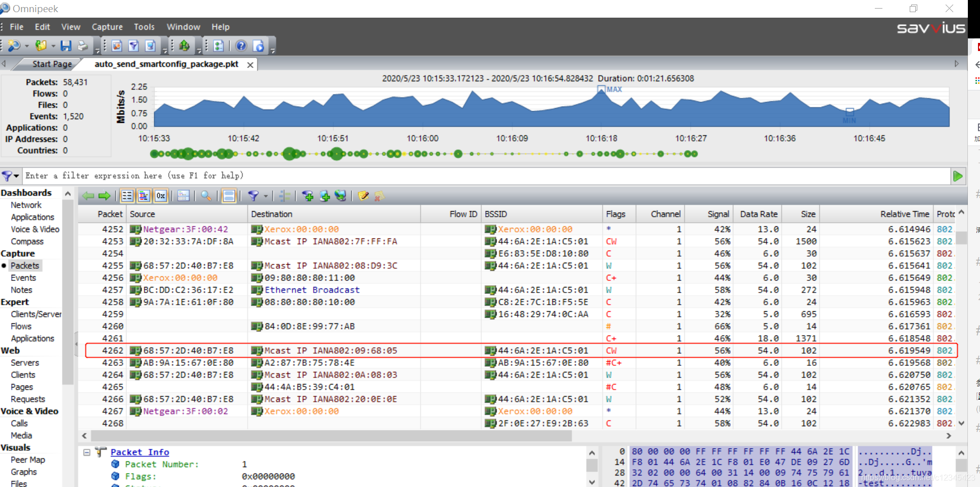Click the insert into name table icon
Screen dimensions: 980x487
click(325, 196)
